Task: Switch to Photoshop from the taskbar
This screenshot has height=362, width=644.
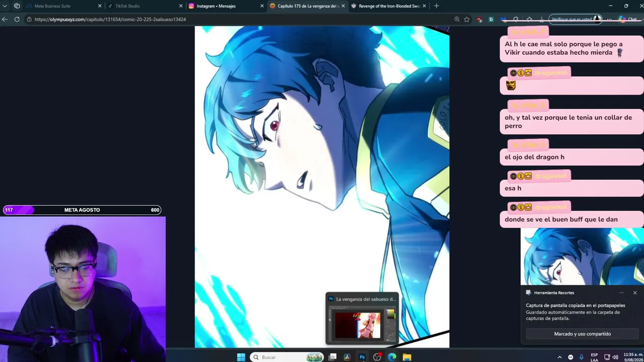Action: [x=362, y=357]
